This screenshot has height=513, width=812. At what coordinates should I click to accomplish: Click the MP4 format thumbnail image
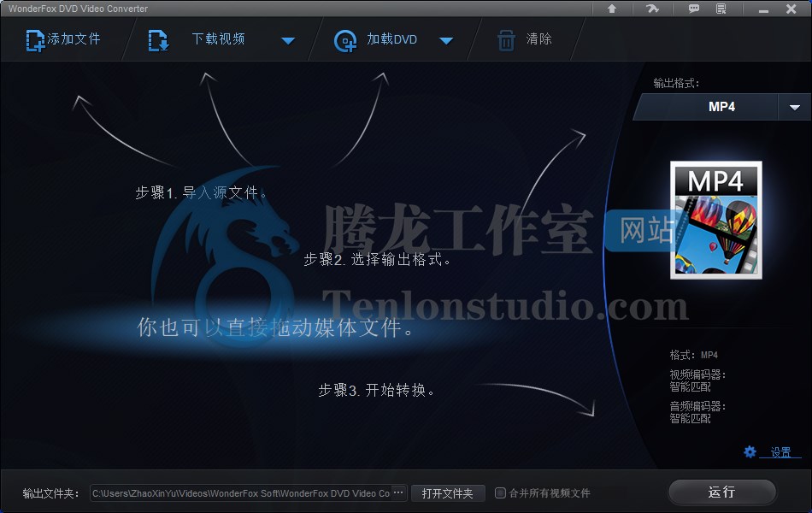coord(715,220)
